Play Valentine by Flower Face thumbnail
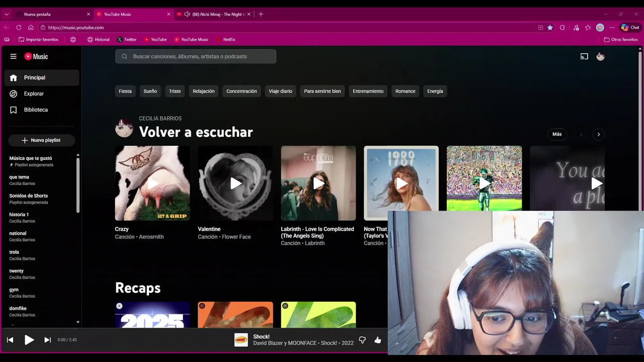644x362 pixels. click(x=235, y=183)
